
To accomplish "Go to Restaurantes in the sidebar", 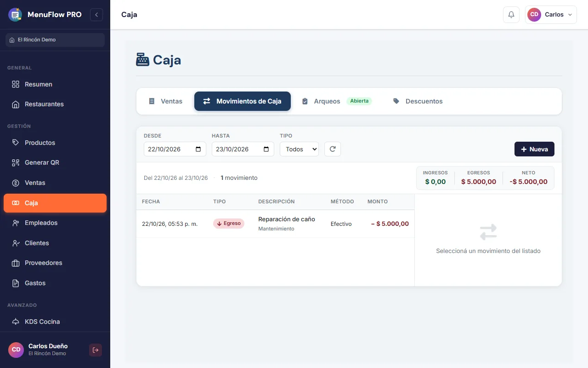I will pos(55,104).
